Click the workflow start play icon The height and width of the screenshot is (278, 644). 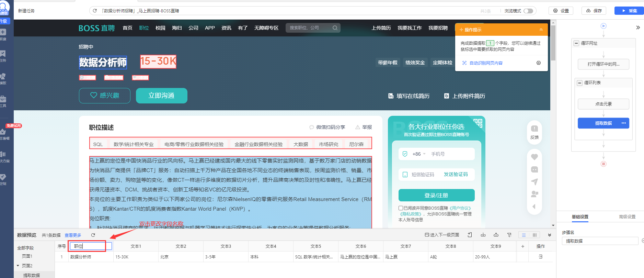point(603,26)
